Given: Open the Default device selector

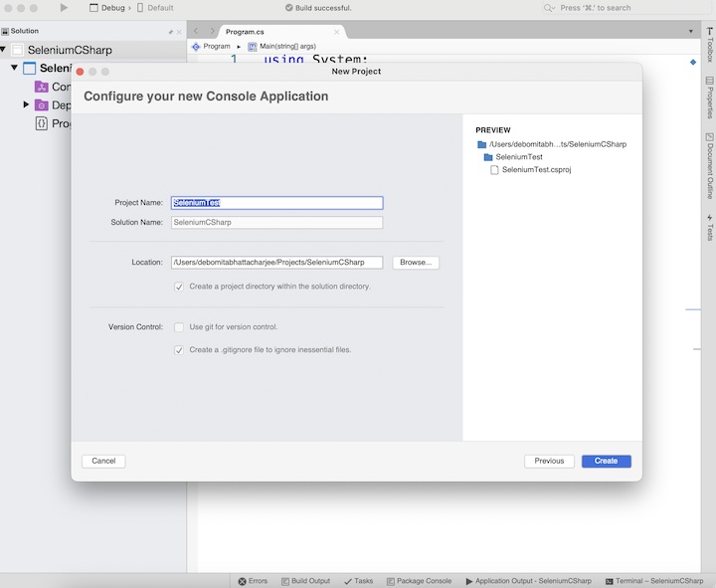Looking at the screenshot, I should [155, 8].
